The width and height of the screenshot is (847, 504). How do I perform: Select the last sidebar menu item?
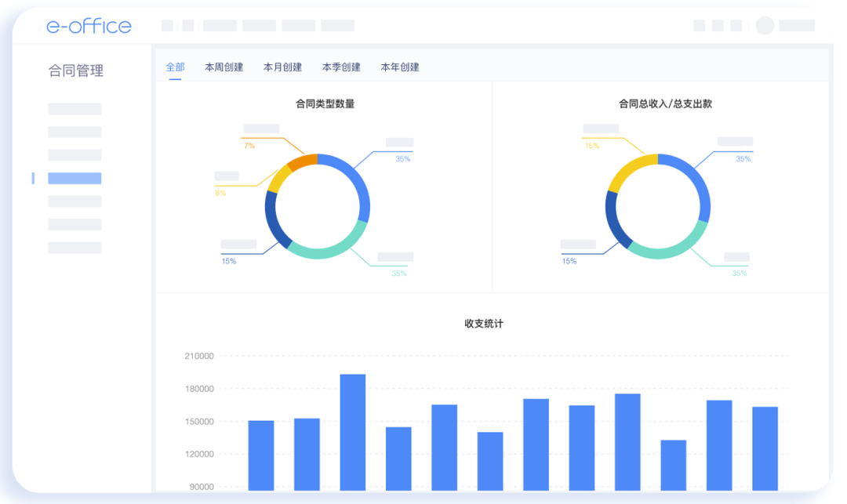(75, 248)
